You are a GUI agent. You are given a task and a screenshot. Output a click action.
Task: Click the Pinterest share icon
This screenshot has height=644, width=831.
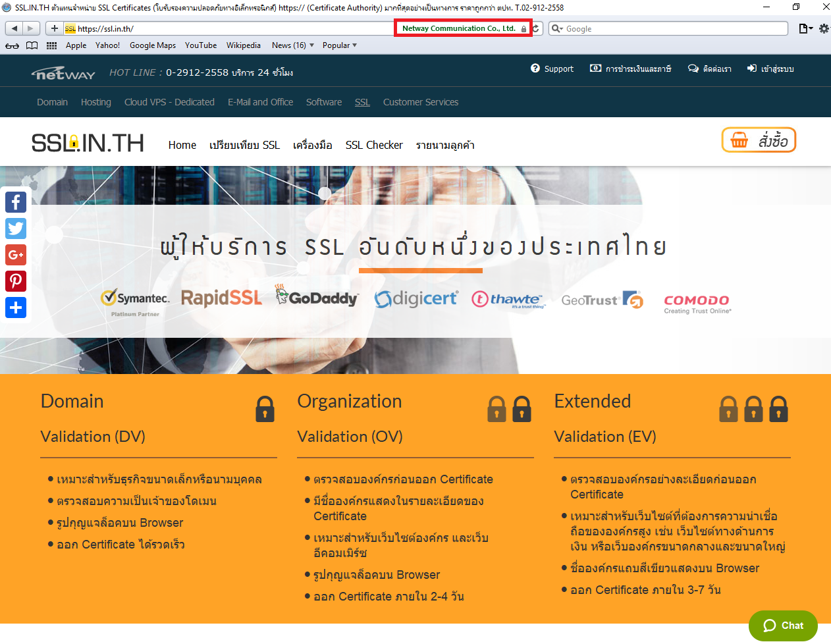click(16, 281)
